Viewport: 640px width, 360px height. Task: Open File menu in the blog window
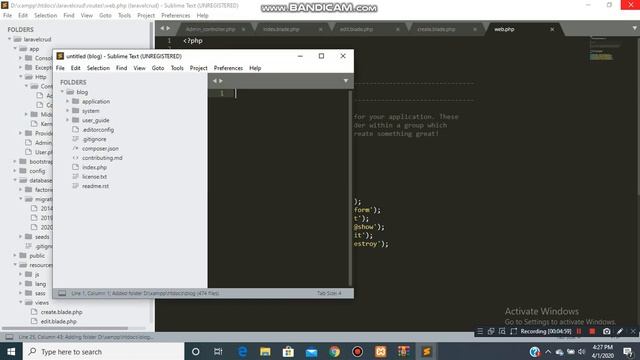(x=60, y=68)
